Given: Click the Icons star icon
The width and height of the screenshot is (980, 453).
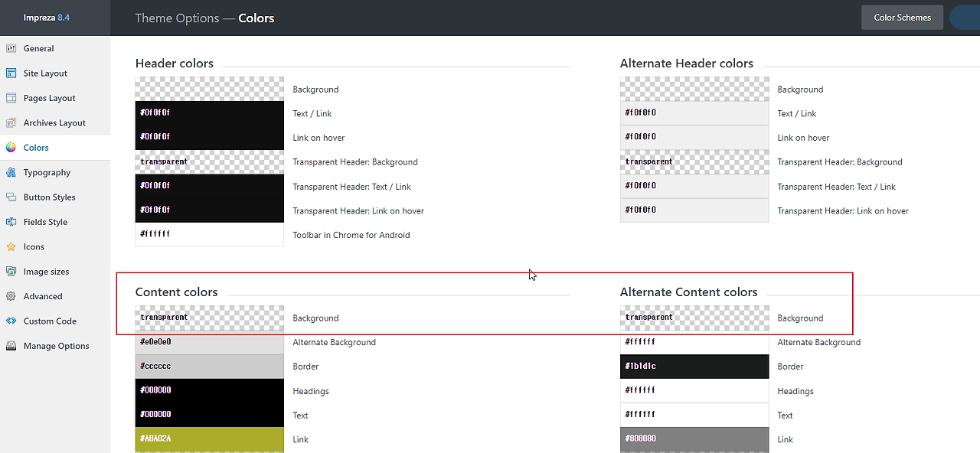Looking at the screenshot, I should coord(11,246).
